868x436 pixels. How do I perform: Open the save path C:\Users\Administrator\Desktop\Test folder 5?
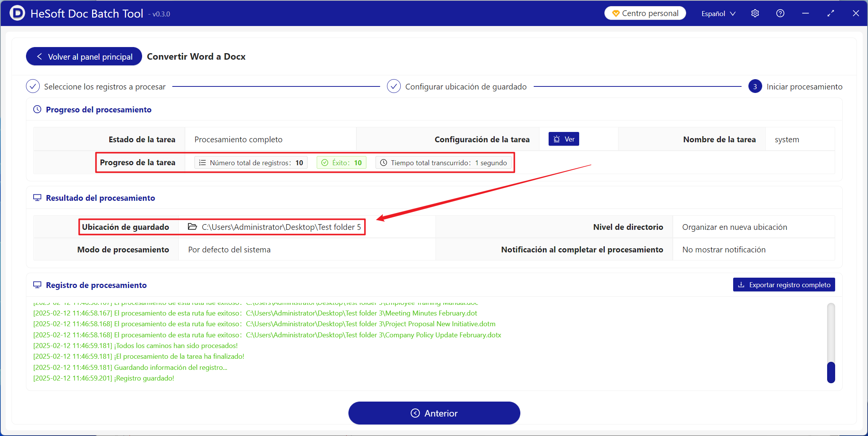pyautogui.click(x=281, y=227)
